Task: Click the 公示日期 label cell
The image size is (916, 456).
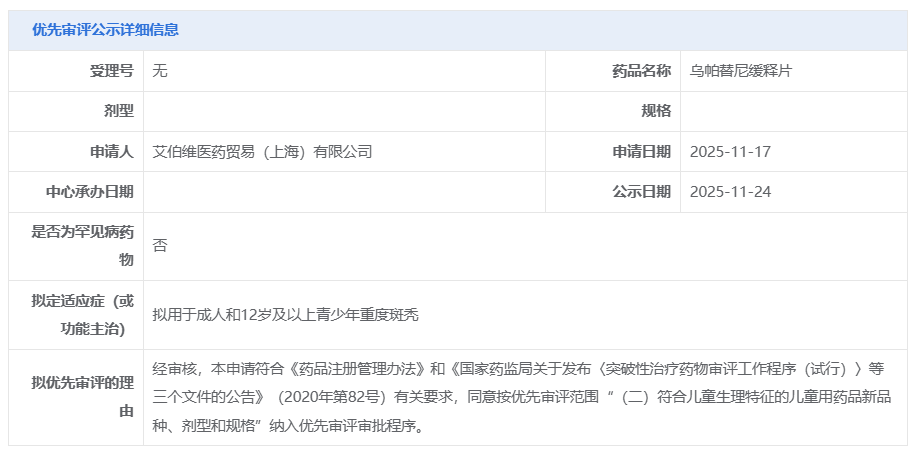Action: tap(641, 192)
